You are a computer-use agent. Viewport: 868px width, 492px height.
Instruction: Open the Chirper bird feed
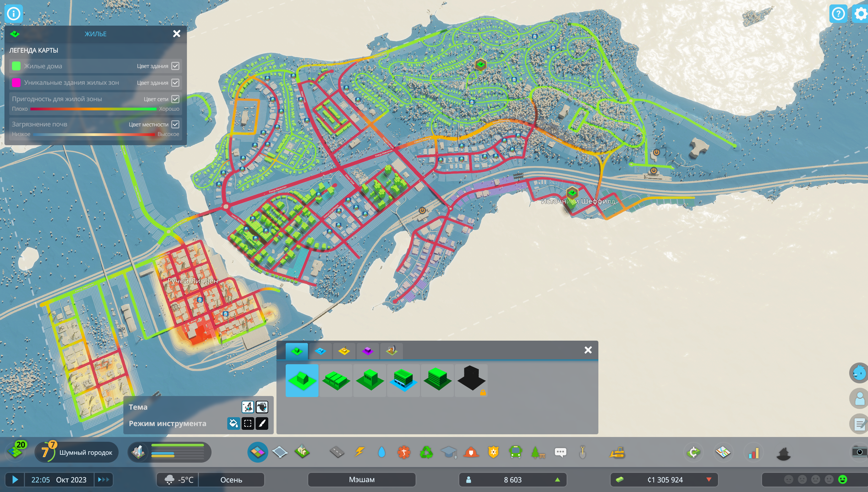click(859, 372)
